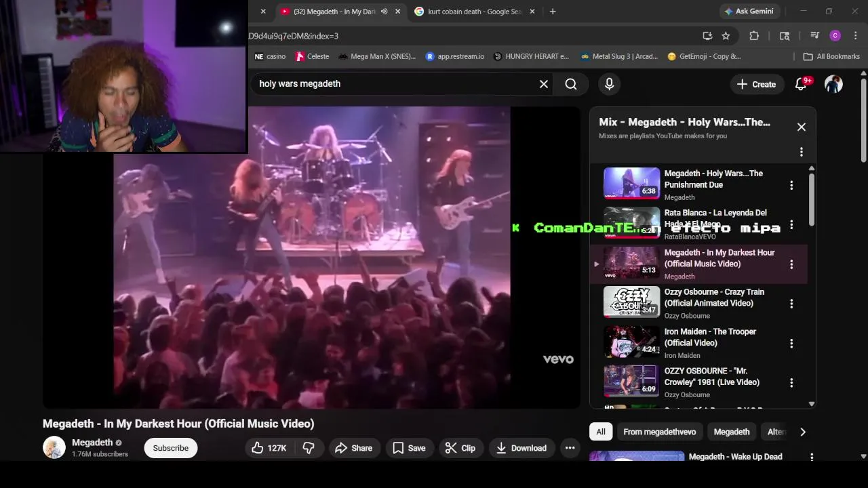868x488 pixels.
Task: Open the side panel search icon
Action: [785, 36]
